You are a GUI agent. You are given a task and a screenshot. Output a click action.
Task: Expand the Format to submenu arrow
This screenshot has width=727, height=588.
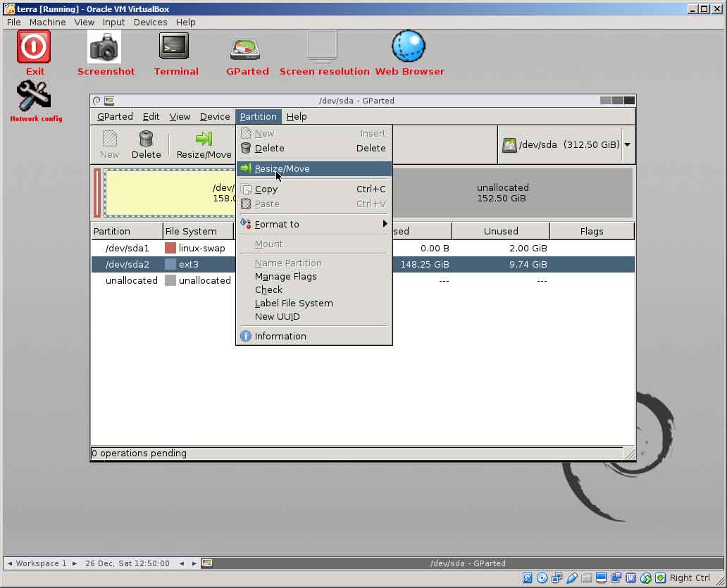pyautogui.click(x=385, y=224)
